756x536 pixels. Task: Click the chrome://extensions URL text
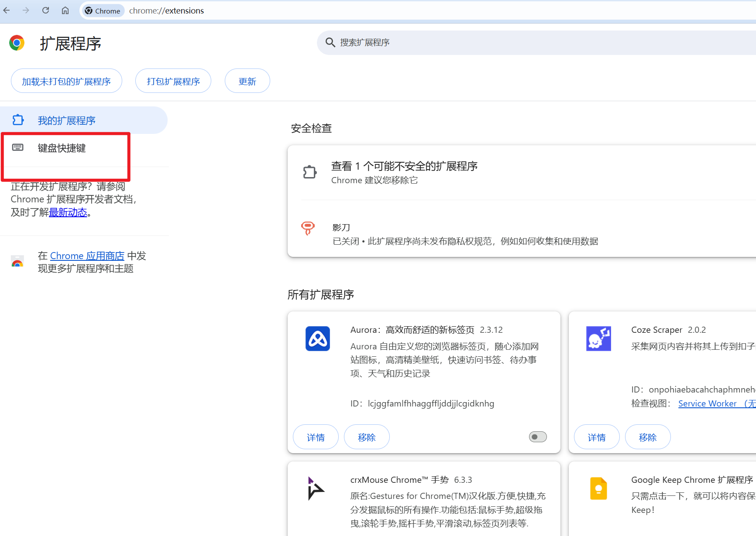(166, 11)
